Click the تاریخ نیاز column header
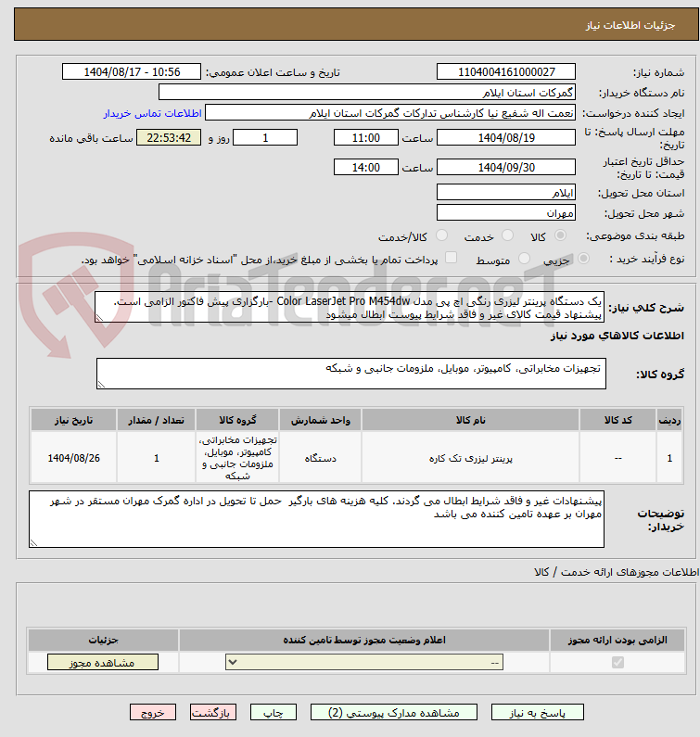The width and height of the screenshot is (700, 737). tap(73, 420)
